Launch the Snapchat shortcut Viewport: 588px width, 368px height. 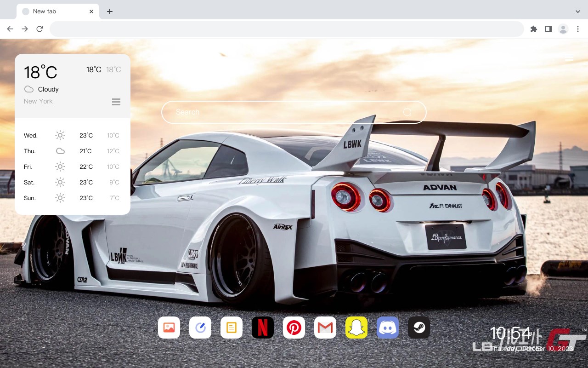click(356, 328)
